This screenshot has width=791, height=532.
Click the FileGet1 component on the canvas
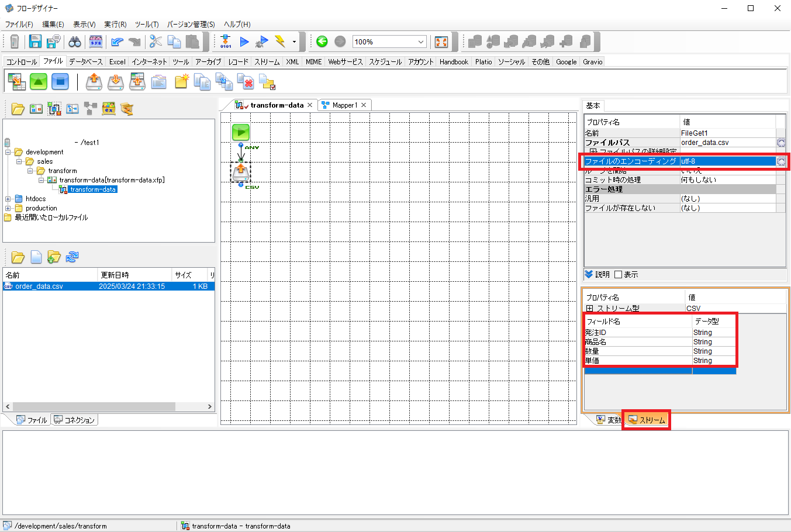click(241, 172)
